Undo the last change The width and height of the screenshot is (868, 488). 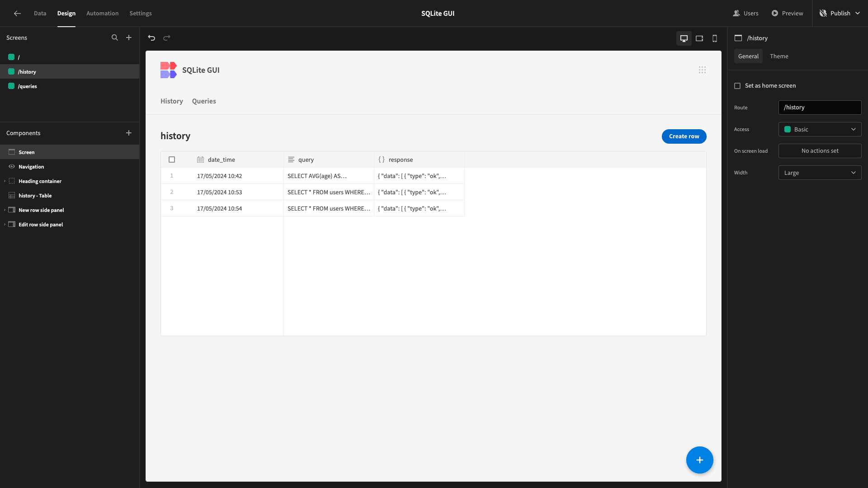click(151, 38)
